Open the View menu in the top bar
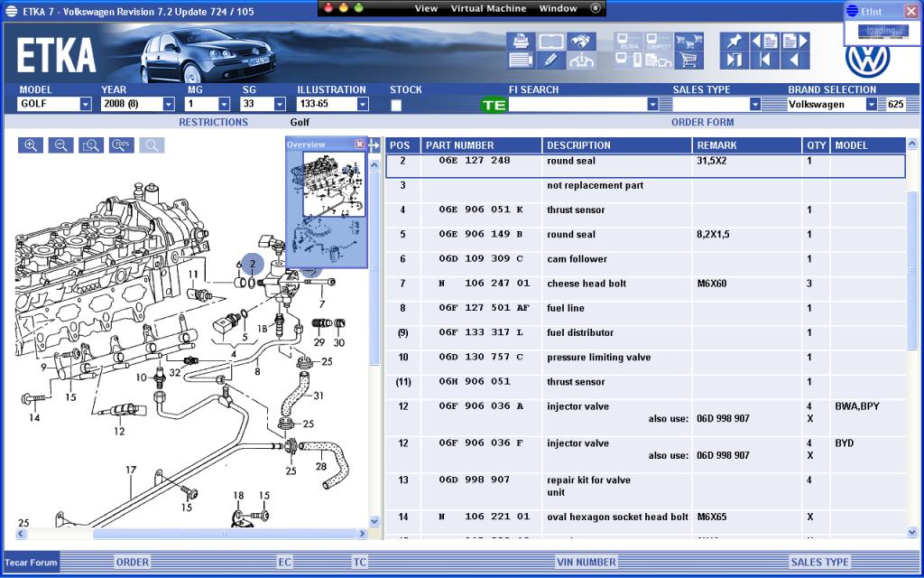Viewport: 924px width, 578px height. click(426, 8)
